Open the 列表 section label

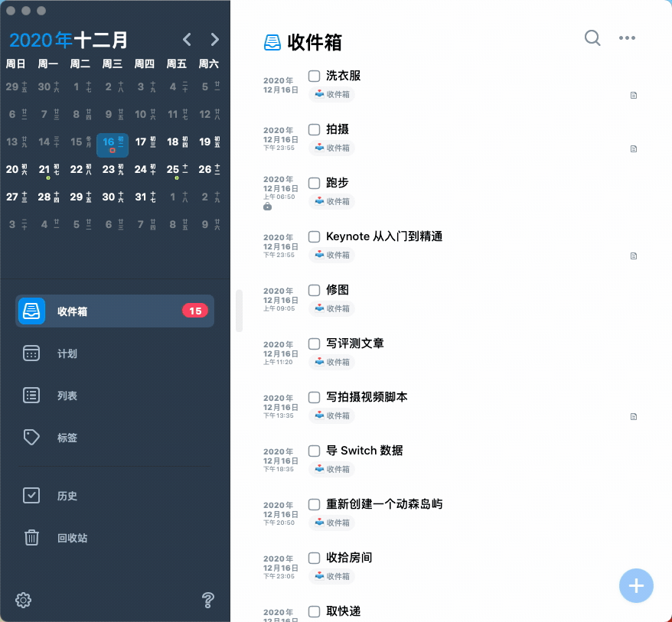pos(67,396)
